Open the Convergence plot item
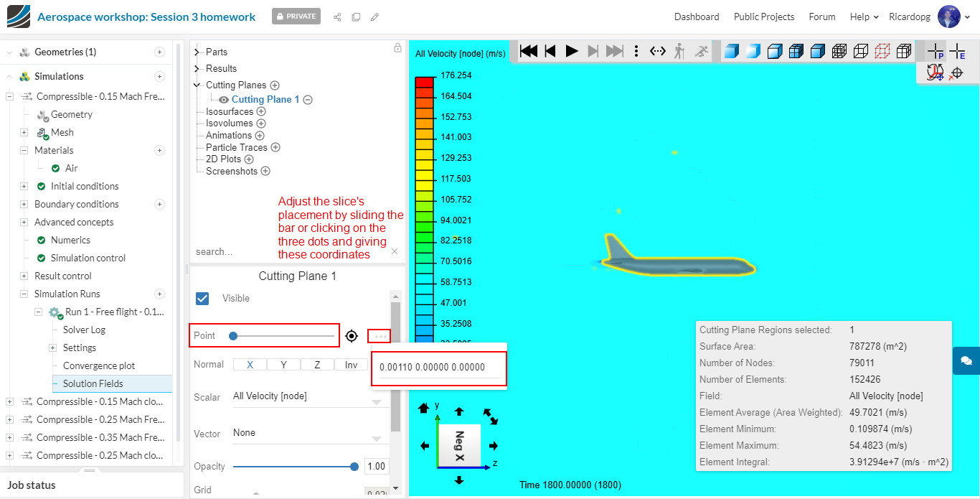This screenshot has height=499, width=980. [x=99, y=365]
